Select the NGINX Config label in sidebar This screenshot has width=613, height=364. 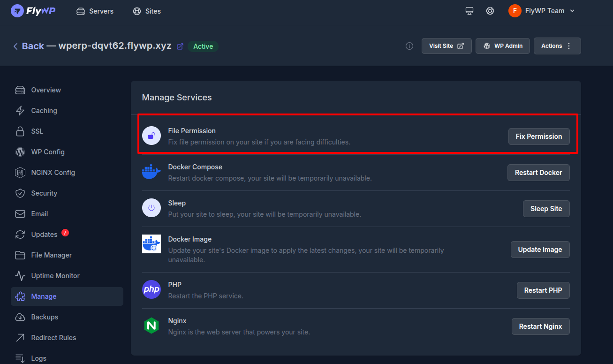coord(53,173)
